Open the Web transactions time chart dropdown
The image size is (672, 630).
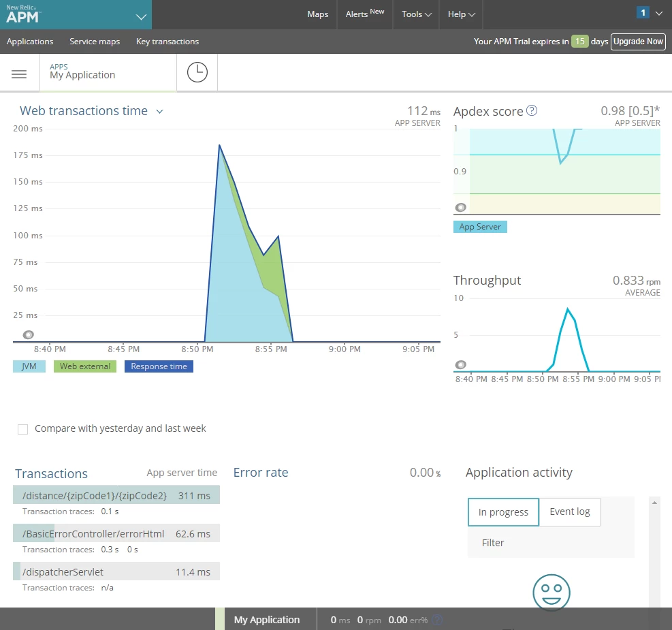159,112
